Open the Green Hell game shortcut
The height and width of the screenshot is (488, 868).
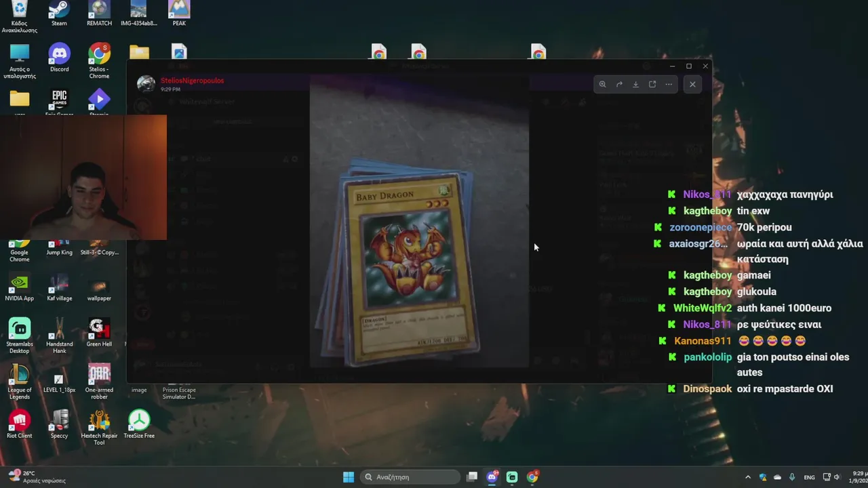(99, 333)
